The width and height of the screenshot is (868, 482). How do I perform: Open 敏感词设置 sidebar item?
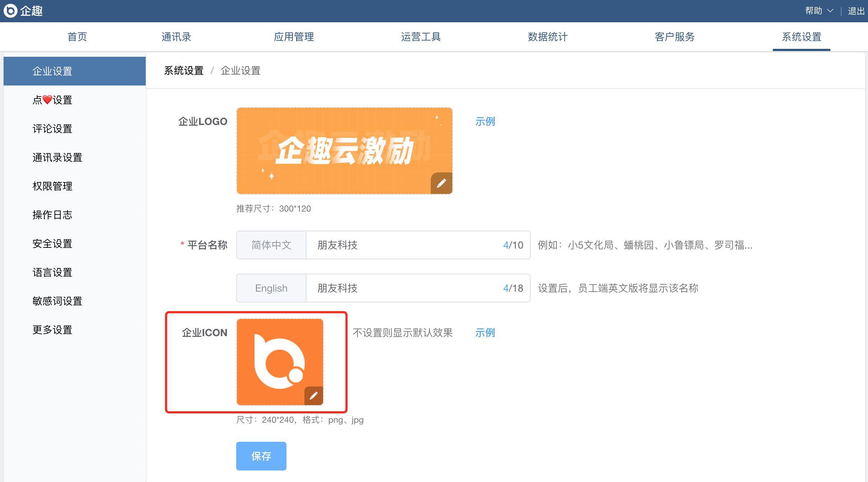pyautogui.click(x=57, y=301)
